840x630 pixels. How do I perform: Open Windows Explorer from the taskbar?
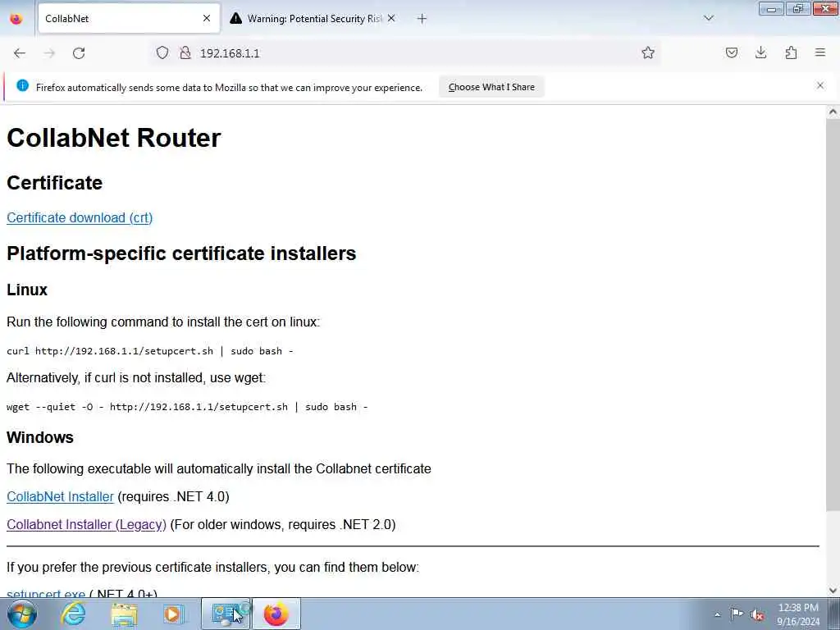point(124,614)
